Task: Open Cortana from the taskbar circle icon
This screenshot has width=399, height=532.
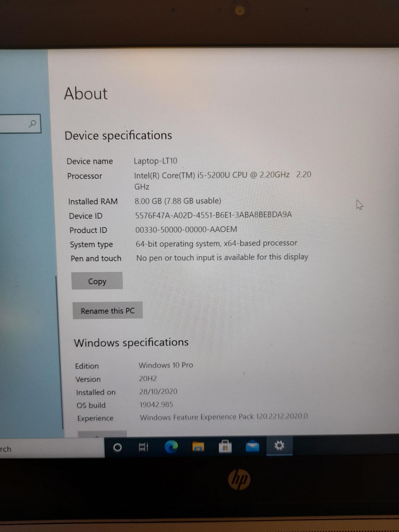Action: click(x=117, y=447)
